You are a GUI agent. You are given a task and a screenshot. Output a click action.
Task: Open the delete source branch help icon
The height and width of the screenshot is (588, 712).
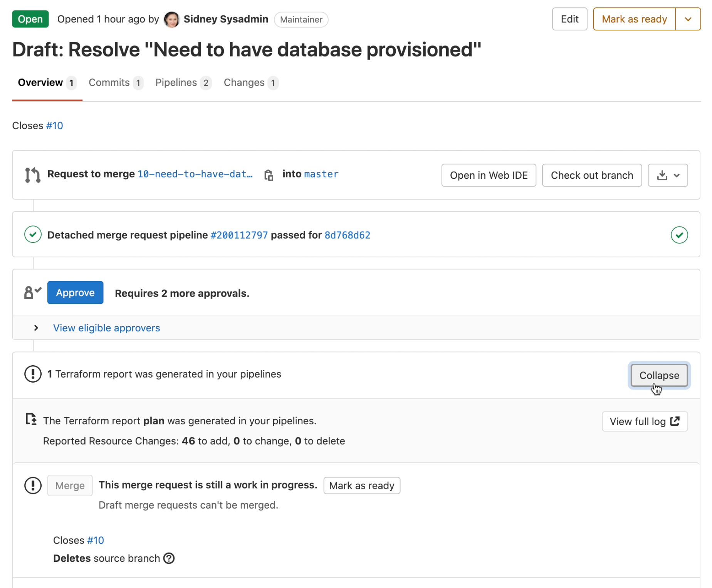(169, 558)
